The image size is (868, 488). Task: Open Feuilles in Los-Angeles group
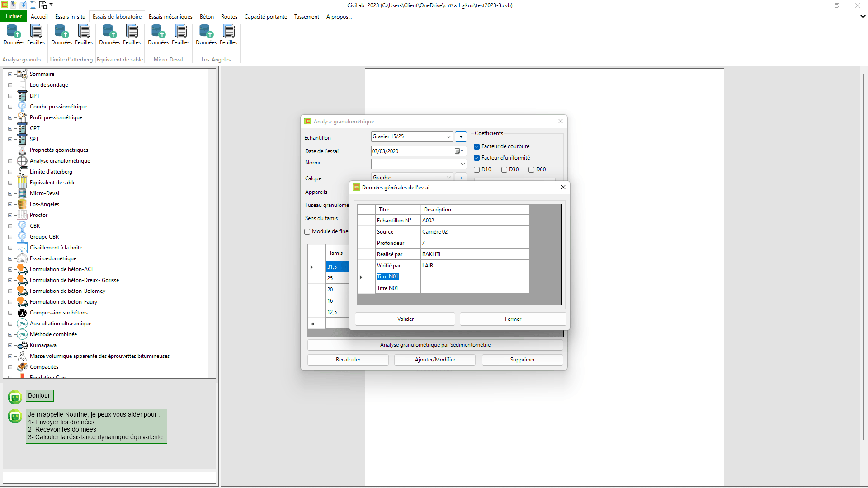(x=228, y=35)
